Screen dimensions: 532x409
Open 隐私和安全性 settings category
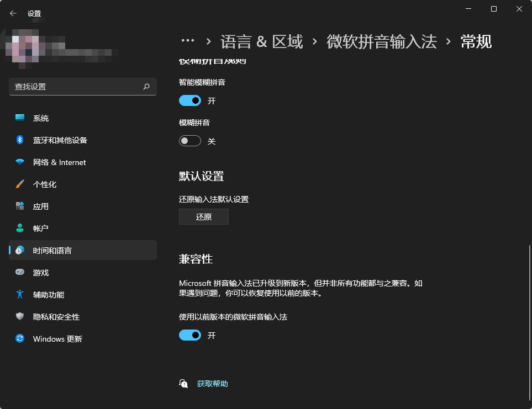click(83, 316)
